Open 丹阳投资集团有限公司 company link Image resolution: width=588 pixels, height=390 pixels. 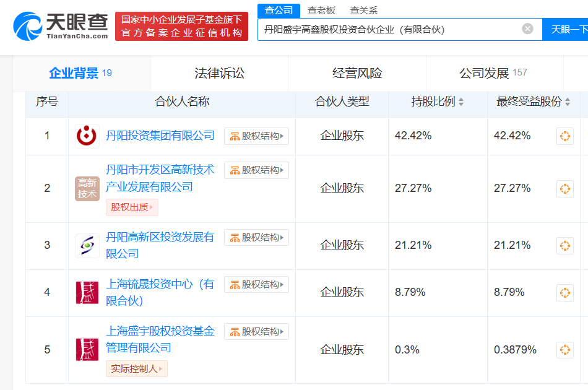tap(160, 136)
